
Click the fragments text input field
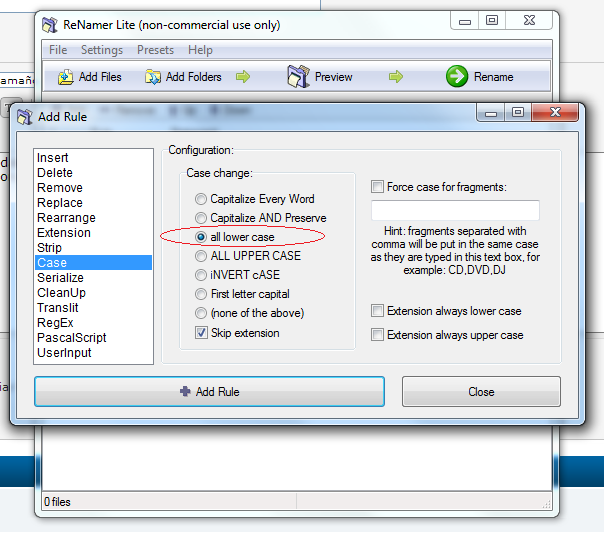coord(455,210)
